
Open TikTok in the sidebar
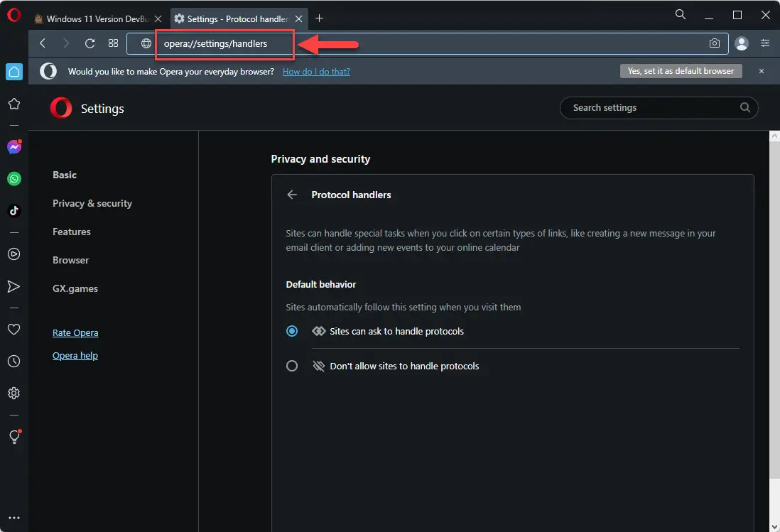coord(14,210)
